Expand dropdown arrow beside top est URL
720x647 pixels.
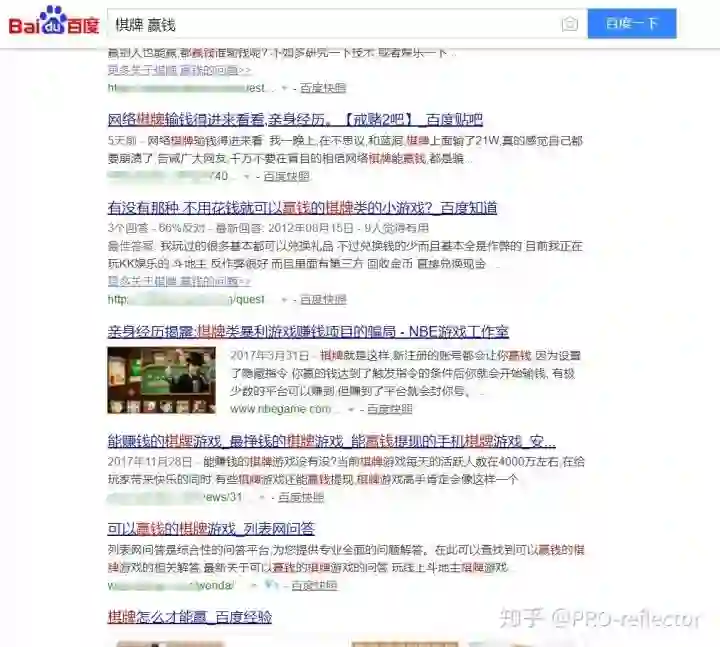click(x=284, y=88)
